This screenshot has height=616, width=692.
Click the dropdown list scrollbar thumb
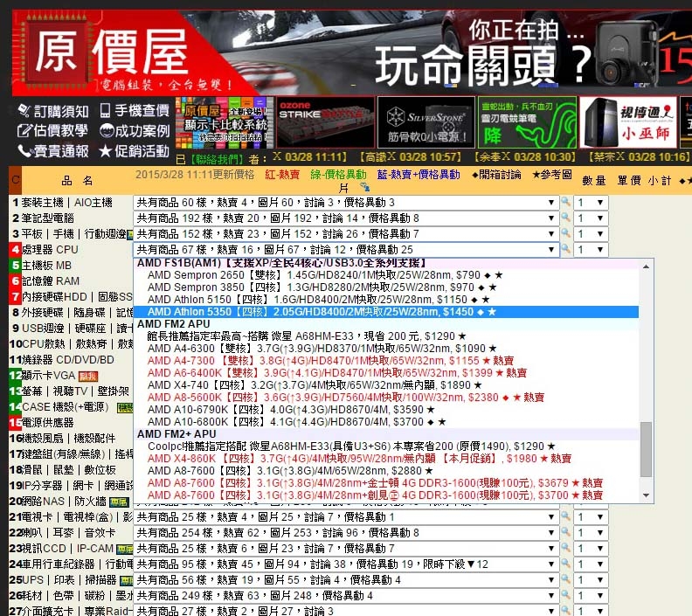coord(646,449)
